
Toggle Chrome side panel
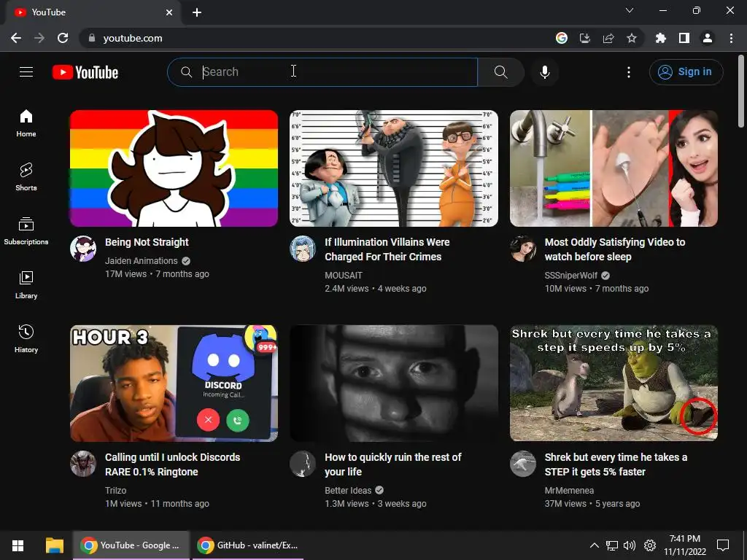point(684,38)
